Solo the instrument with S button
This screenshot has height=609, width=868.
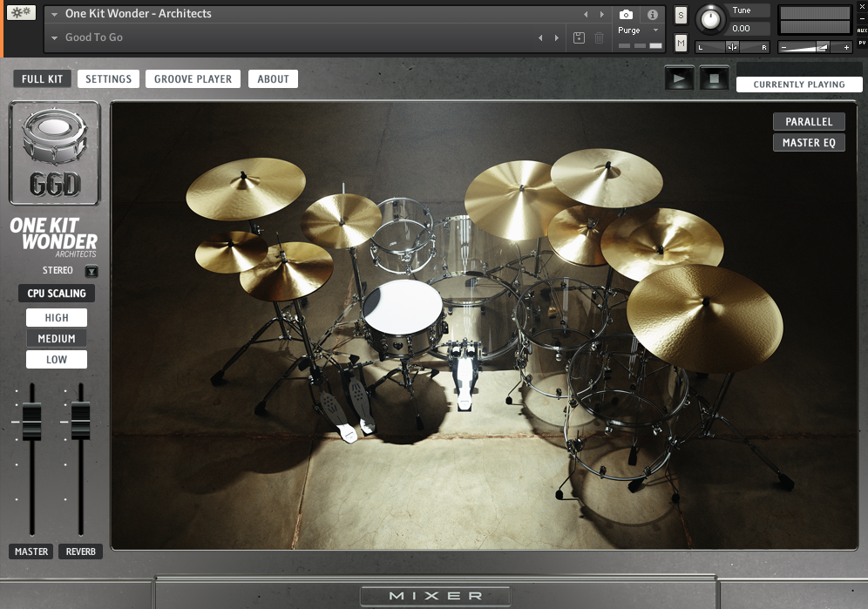tap(681, 16)
